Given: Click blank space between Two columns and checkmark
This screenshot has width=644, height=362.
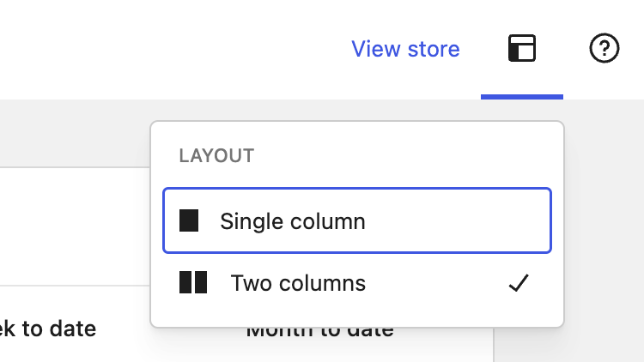Looking at the screenshot, I should tap(435, 283).
